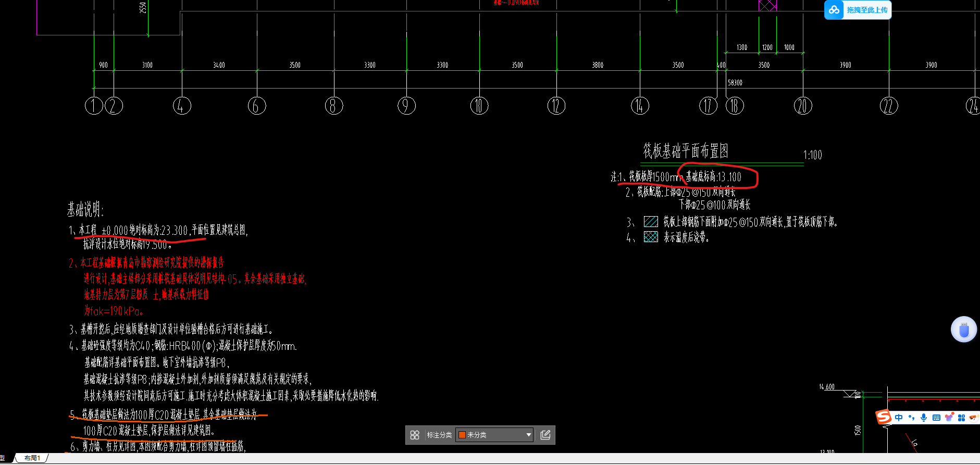Click the red fak=190kPa text
The height and width of the screenshot is (465, 980).
(x=114, y=311)
